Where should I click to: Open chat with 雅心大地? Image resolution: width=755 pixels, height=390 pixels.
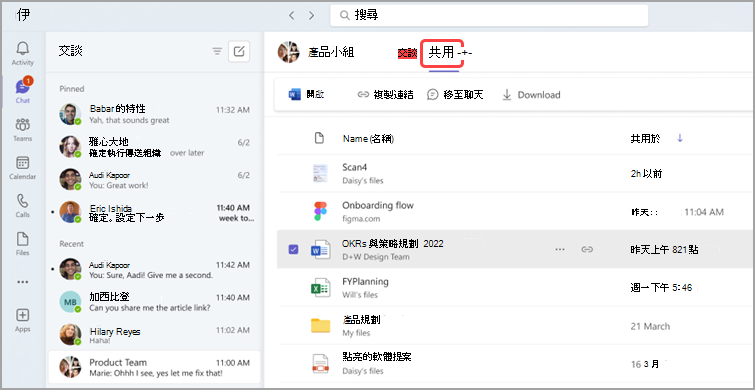pyautogui.click(x=154, y=147)
